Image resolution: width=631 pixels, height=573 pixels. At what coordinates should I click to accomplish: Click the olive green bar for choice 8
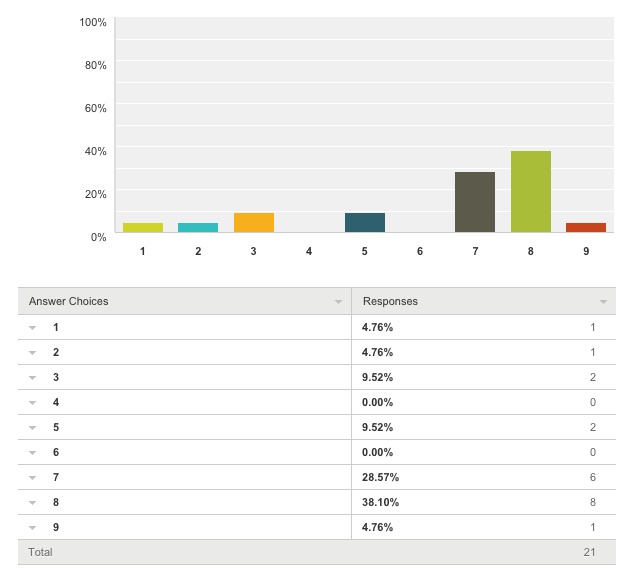531,192
